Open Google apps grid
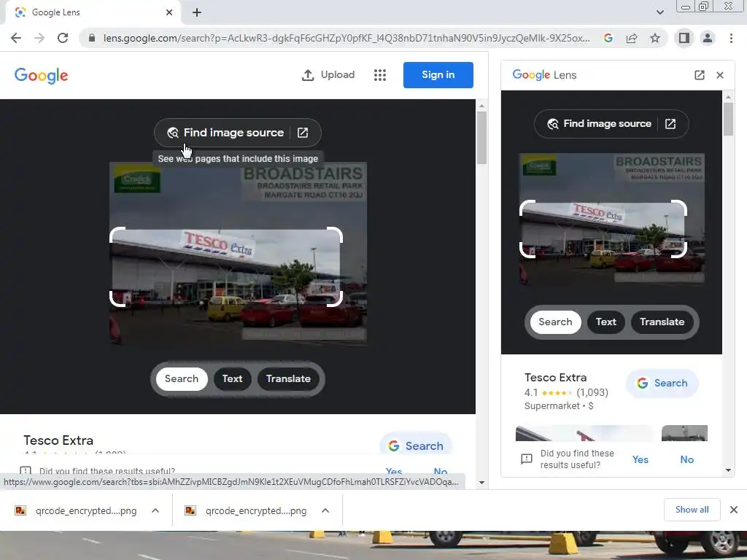 (x=379, y=75)
